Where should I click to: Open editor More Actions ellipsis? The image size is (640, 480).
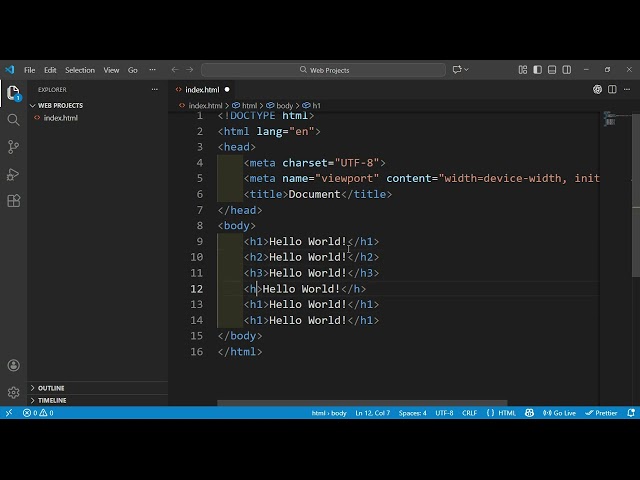coord(627,89)
